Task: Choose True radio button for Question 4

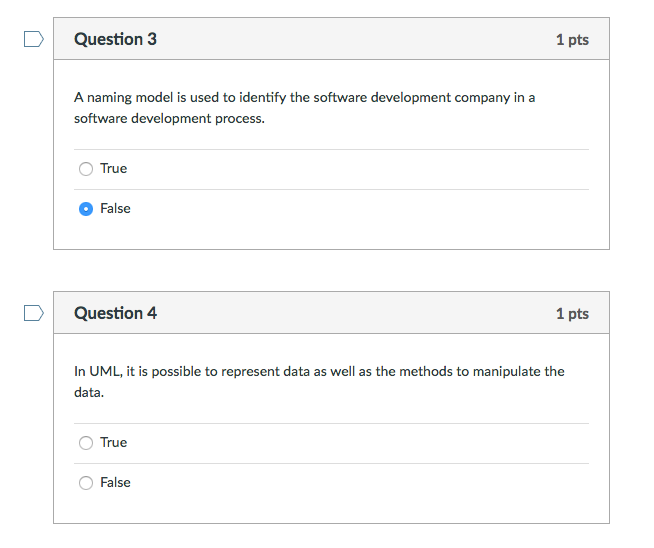Action: click(x=86, y=443)
